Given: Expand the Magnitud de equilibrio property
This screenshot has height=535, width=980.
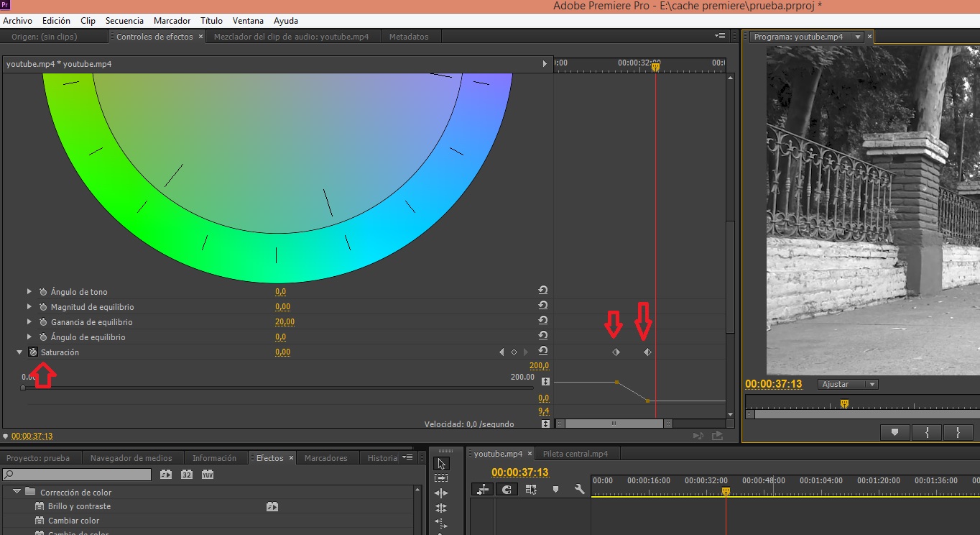Looking at the screenshot, I should click(x=29, y=307).
